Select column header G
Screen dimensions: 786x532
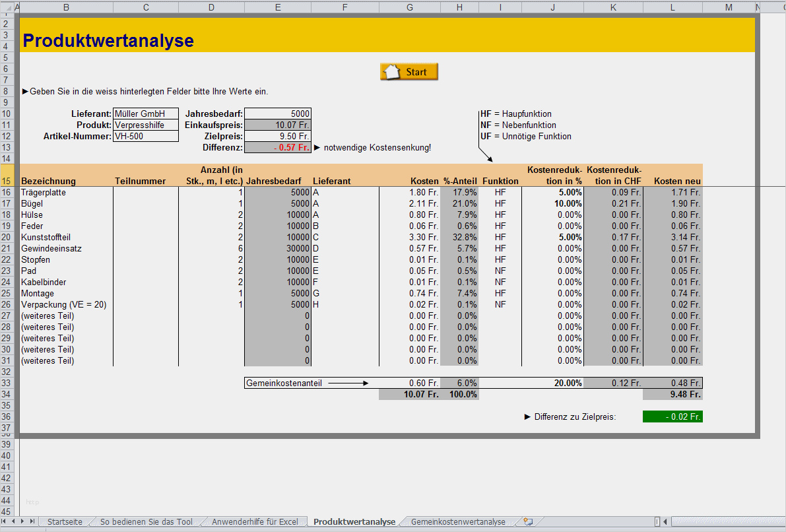[410, 7]
